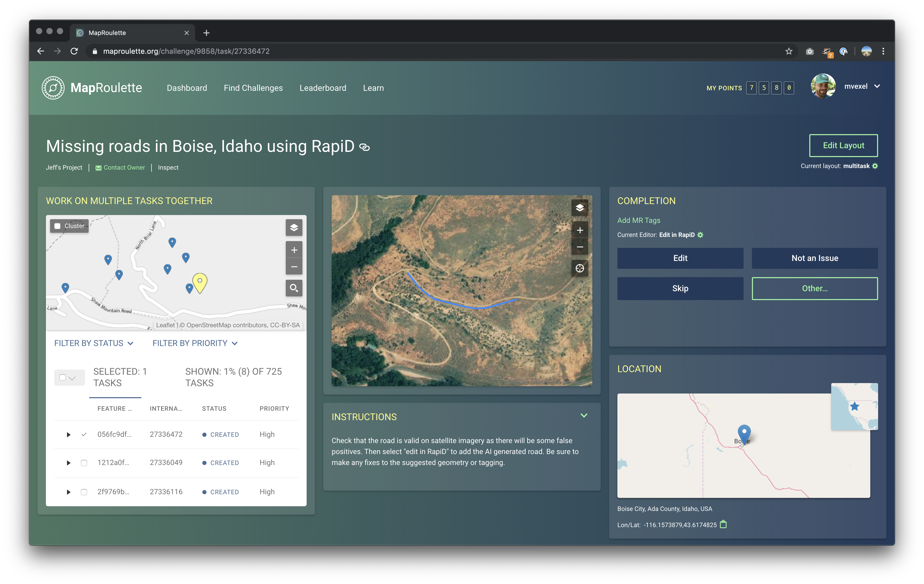Click gear icon next to Edit in RapiD
Viewport: 924px width, 584px height.
click(700, 235)
